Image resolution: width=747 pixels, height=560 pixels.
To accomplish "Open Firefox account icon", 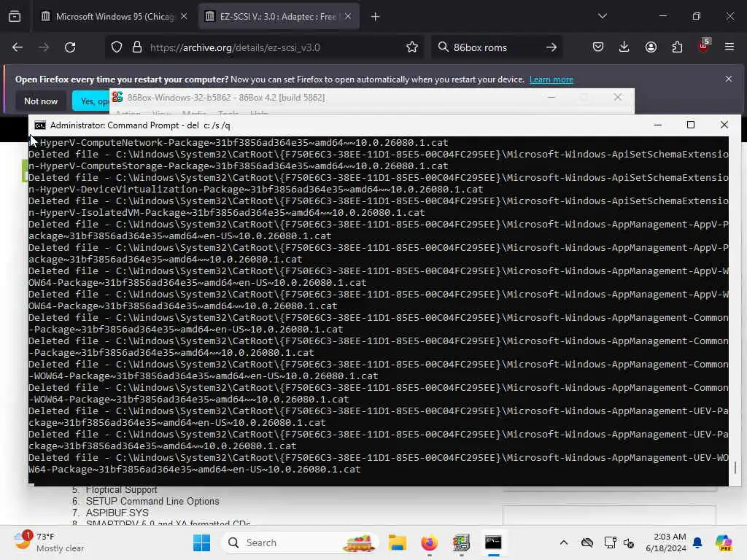I will click(x=651, y=47).
